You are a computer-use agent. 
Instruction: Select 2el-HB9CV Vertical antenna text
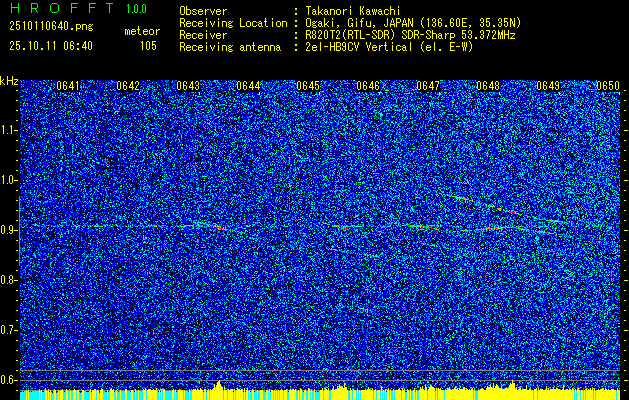pos(389,47)
